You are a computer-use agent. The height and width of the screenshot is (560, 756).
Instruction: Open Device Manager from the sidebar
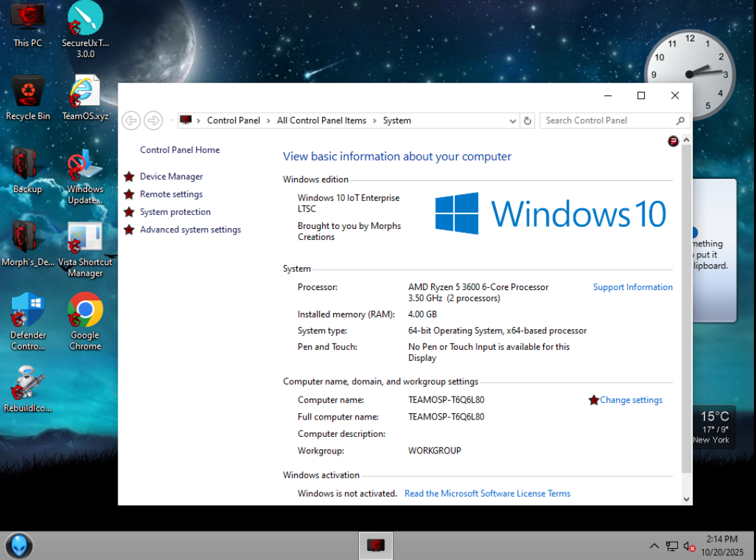[171, 177]
